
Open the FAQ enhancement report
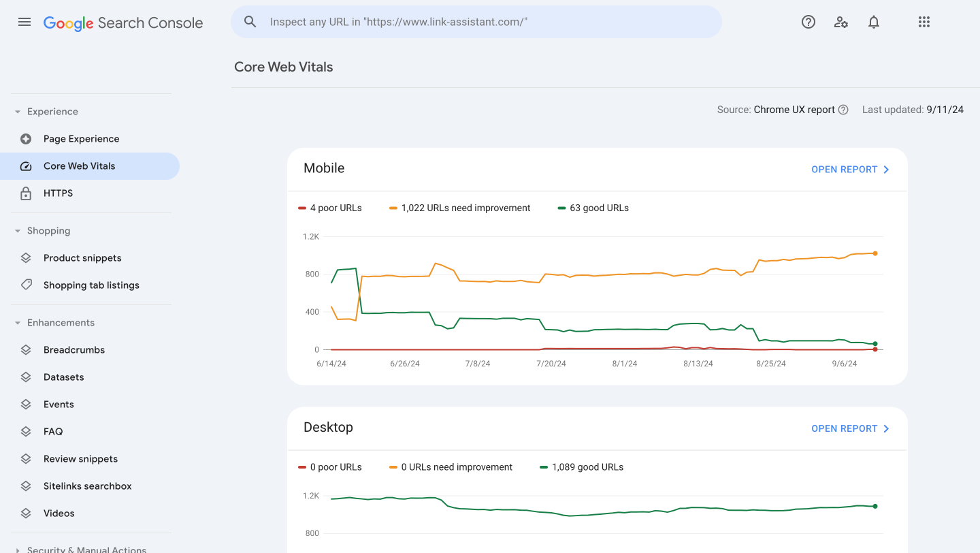(90, 432)
